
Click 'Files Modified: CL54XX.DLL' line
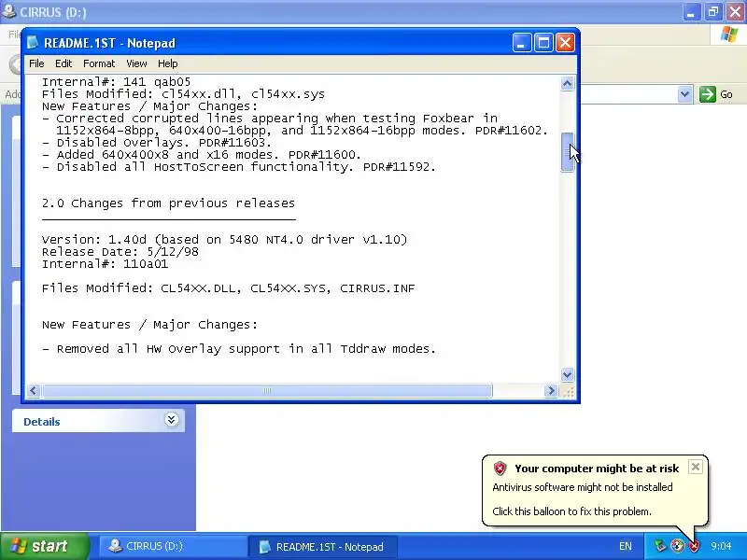pyautogui.click(x=228, y=288)
